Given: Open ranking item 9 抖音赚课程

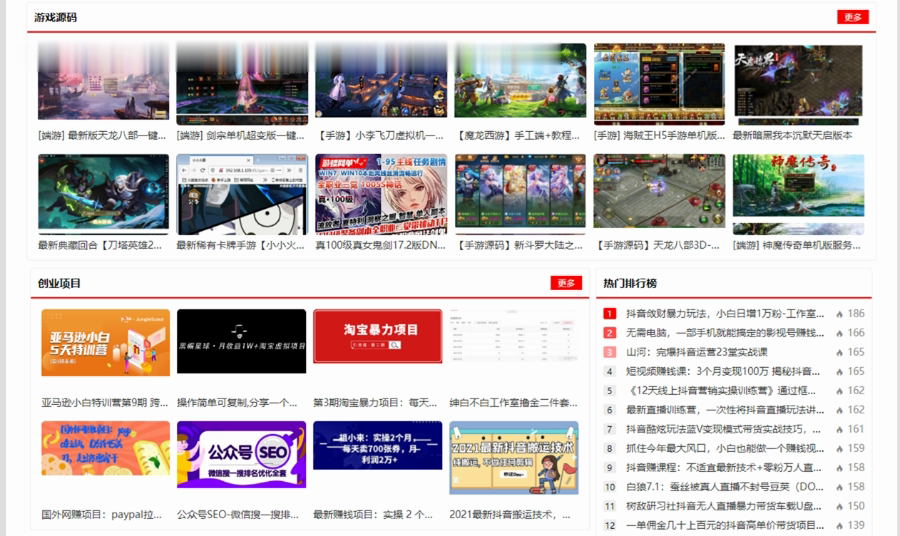Looking at the screenshot, I should (723, 468).
